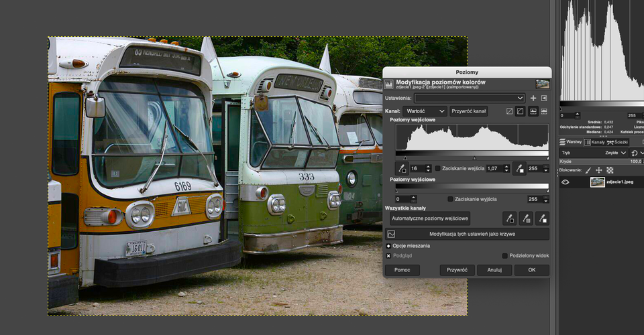
Task: Open presets menu arrow icon next to plus
Action: pyautogui.click(x=544, y=98)
